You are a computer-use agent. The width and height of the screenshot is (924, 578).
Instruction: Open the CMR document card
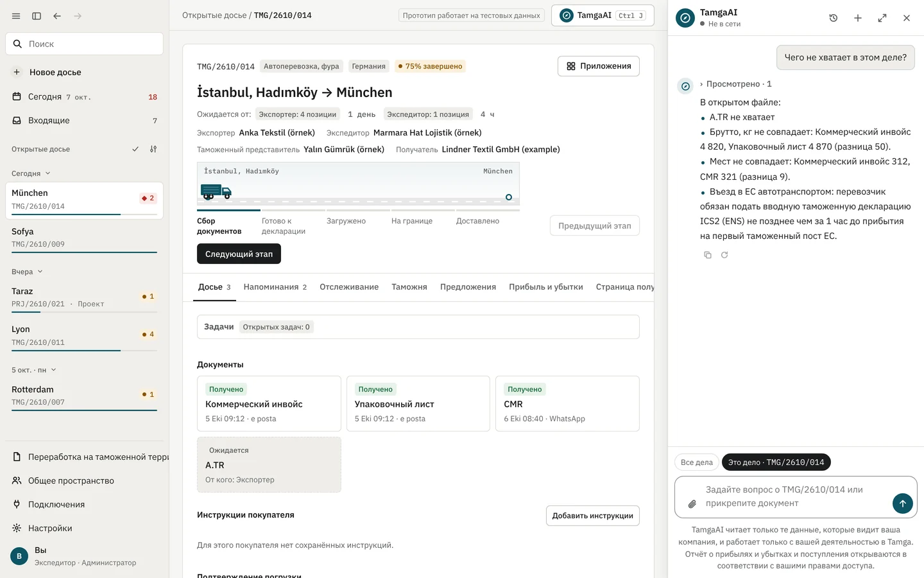coord(567,403)
